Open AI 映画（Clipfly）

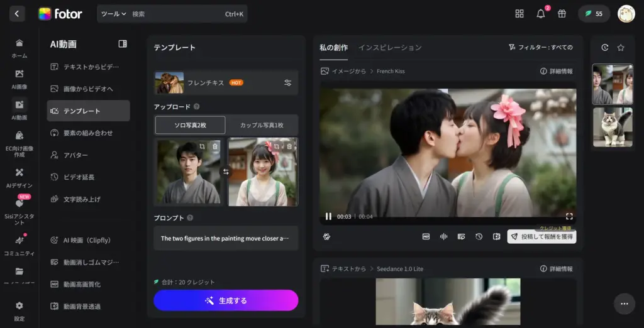(88, 240)
